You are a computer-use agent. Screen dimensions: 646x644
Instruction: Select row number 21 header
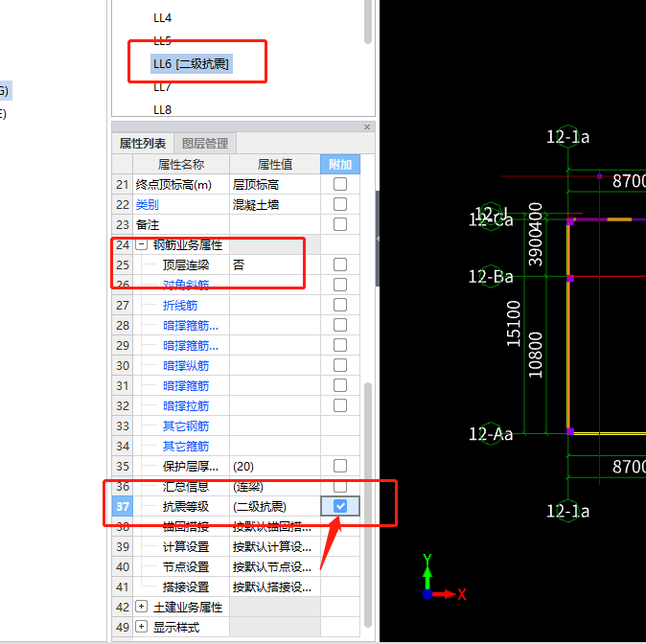(x=123, y=184)
